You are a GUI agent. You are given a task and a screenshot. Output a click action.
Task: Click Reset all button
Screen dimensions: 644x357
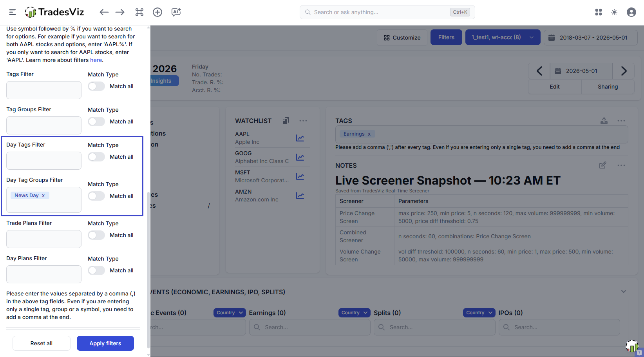click(42, 343)
